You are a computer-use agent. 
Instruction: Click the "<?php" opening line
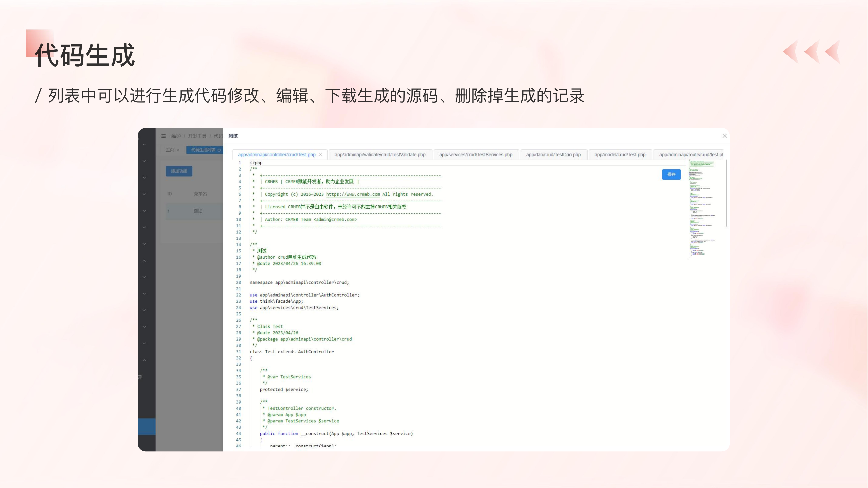click(x=256, y=163)
